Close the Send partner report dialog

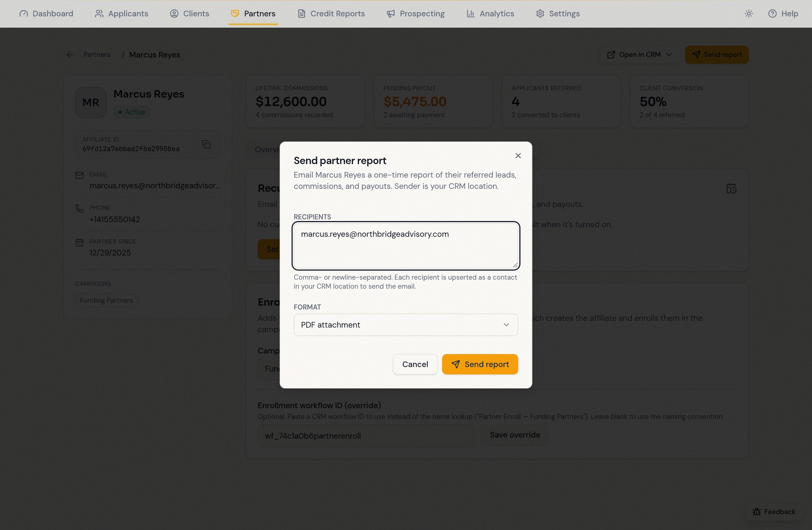click(x=518, y=156)
